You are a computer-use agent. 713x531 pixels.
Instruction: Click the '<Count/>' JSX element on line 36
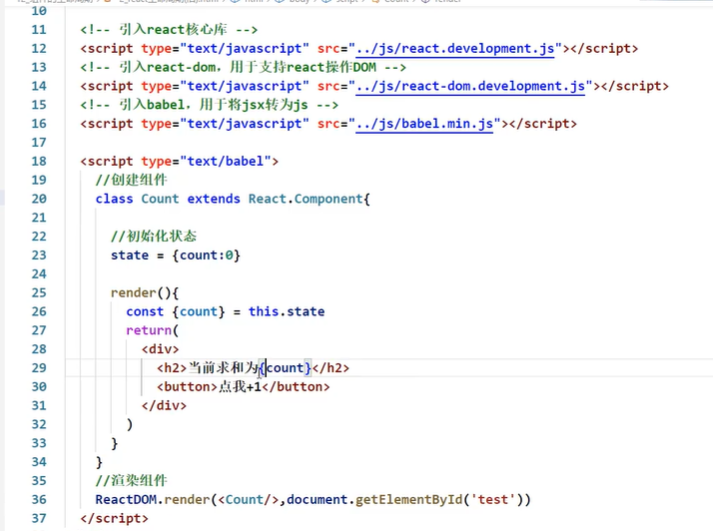pos(248,500)
